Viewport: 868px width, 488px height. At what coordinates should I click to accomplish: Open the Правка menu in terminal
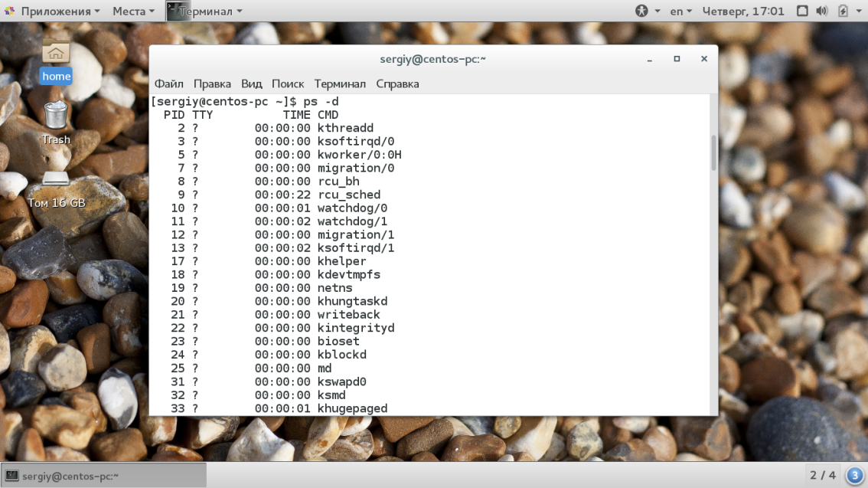(212, 84)
